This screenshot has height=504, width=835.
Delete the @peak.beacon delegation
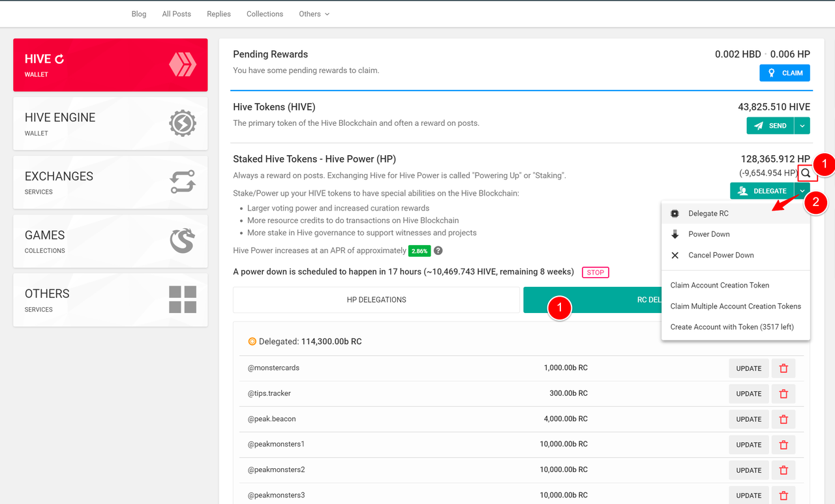click(783, 419)
